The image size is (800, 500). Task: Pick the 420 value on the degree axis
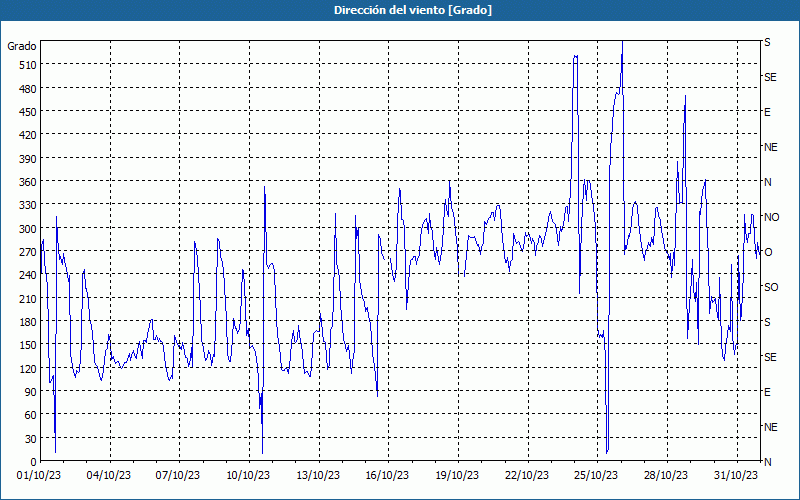28,135
